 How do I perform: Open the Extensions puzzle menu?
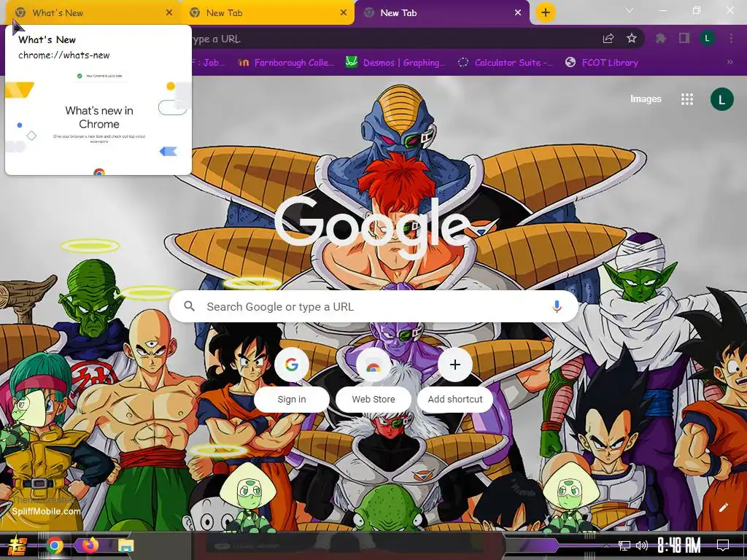coord(660,39)
